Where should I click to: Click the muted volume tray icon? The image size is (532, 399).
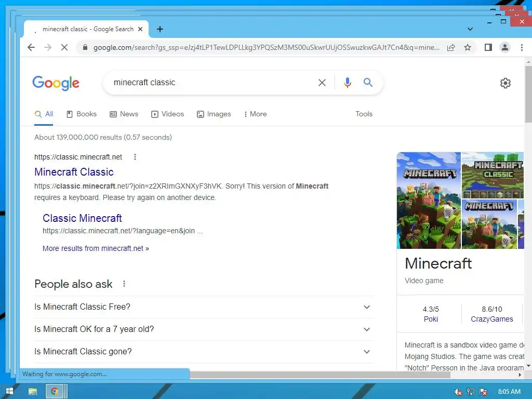(458, 392)
